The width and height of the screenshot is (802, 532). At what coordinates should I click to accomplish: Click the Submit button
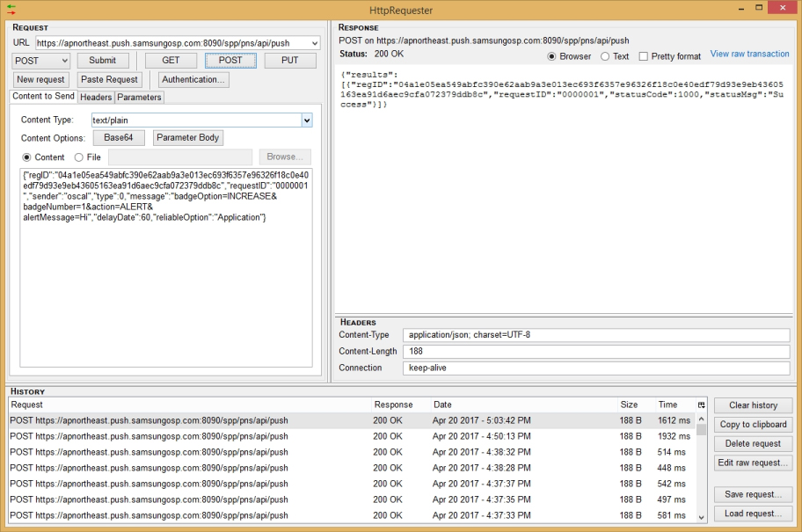click(x=103, y=61)
